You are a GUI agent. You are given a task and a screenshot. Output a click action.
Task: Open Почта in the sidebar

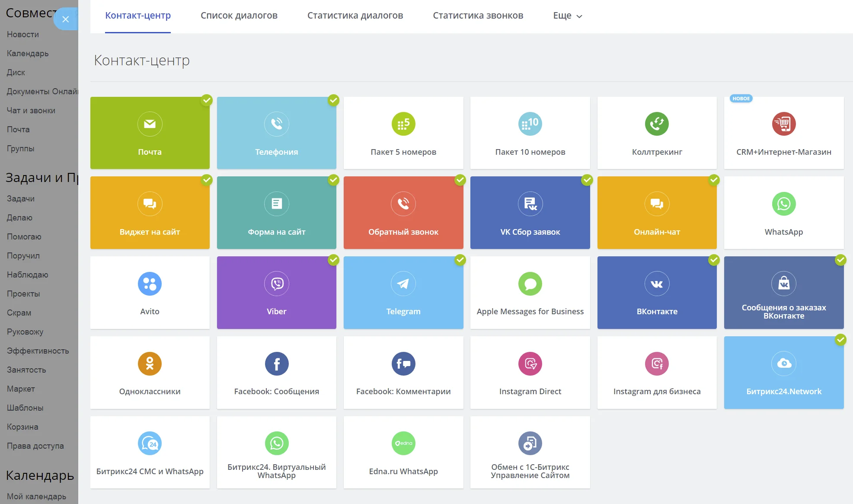point(18,130)
